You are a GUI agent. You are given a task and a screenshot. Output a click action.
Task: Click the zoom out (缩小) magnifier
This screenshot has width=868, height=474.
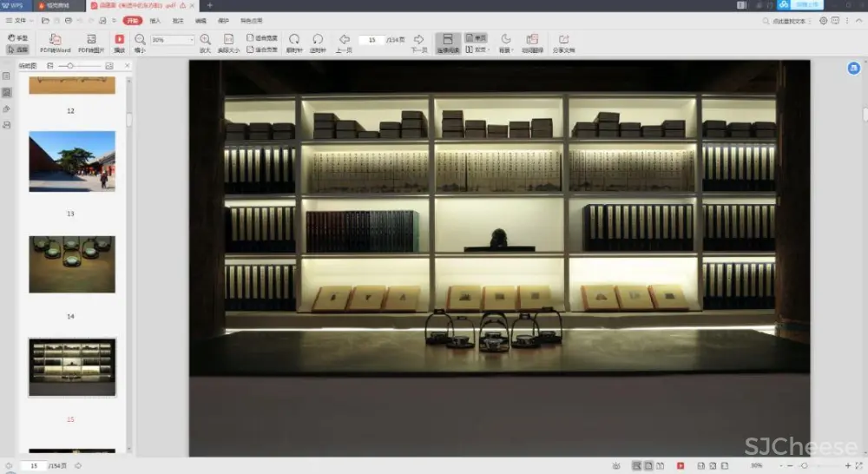click(x=141, y=40)
